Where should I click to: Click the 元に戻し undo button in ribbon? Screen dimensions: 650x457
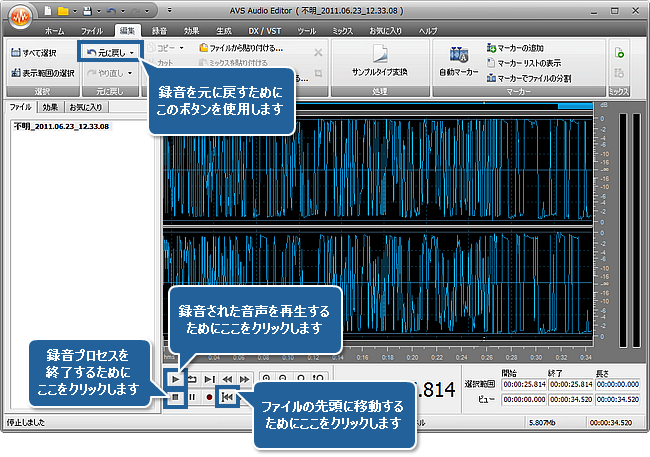tap(106, 53)
